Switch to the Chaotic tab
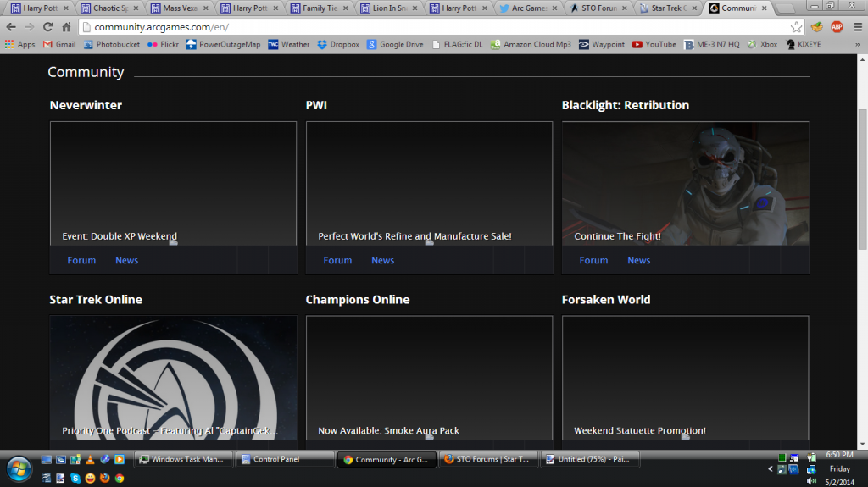The image size is (868, 487). click(x=110, y=8)
